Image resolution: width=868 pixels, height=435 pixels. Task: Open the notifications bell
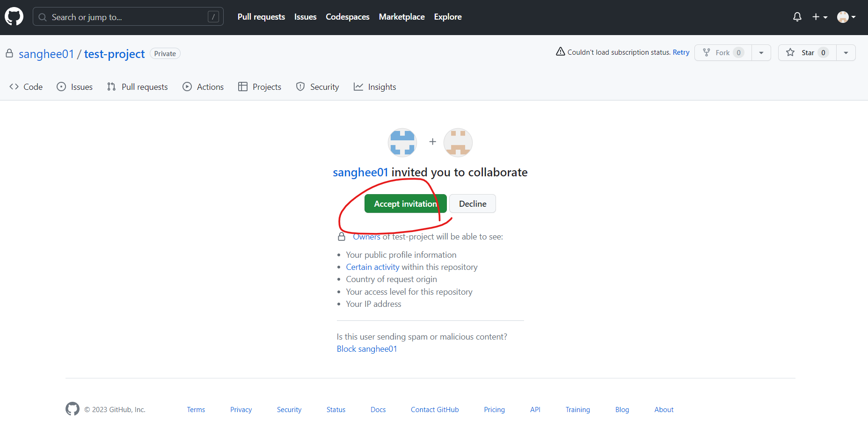(797, 17)
